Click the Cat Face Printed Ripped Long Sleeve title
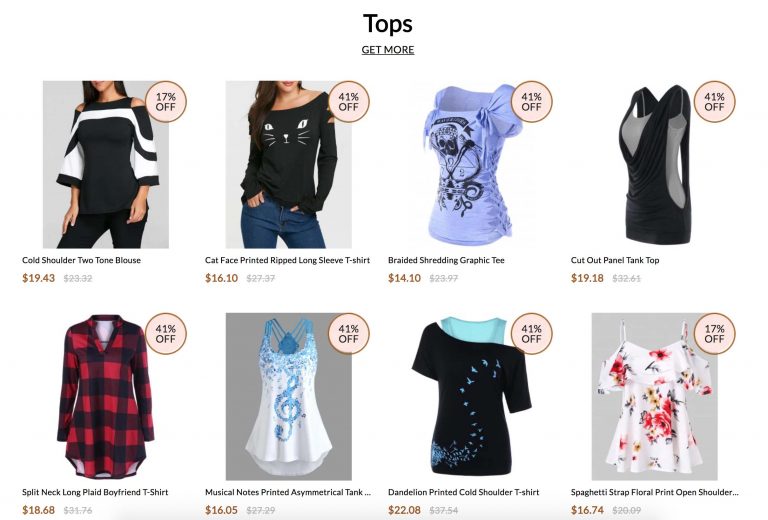The height and width of the screenshot is (520, 768). 288,260
